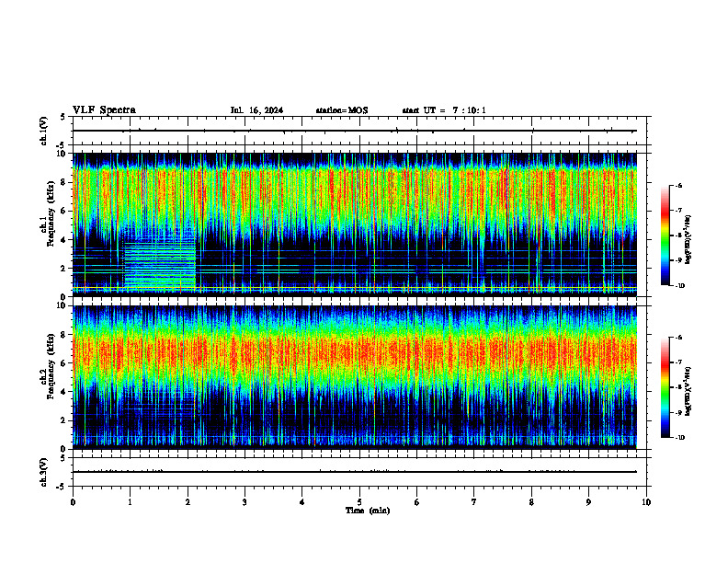The image size is (728, 563).
Task: Click the horizontal harmonic lines block in ch.1 spectrogram
Action: [x=160, y=264]
